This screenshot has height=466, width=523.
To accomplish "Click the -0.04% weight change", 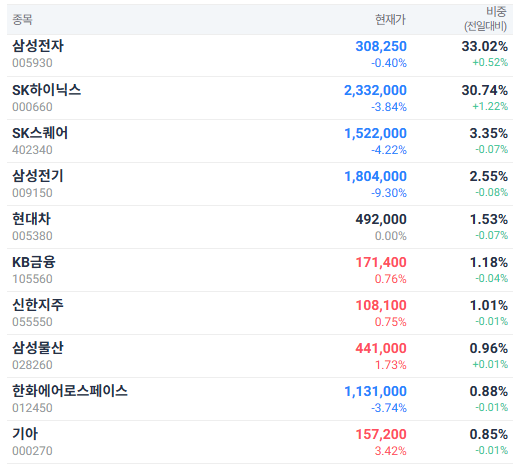I will click(492, 279).
